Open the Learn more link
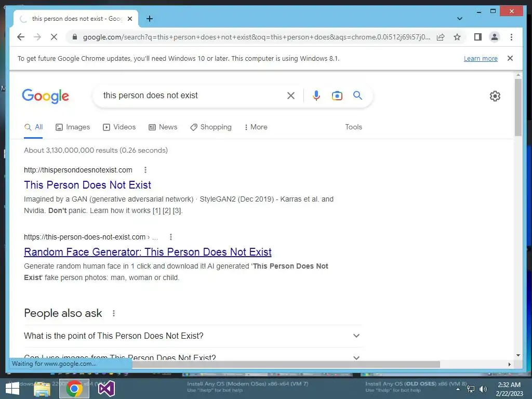 coord(481,58)
